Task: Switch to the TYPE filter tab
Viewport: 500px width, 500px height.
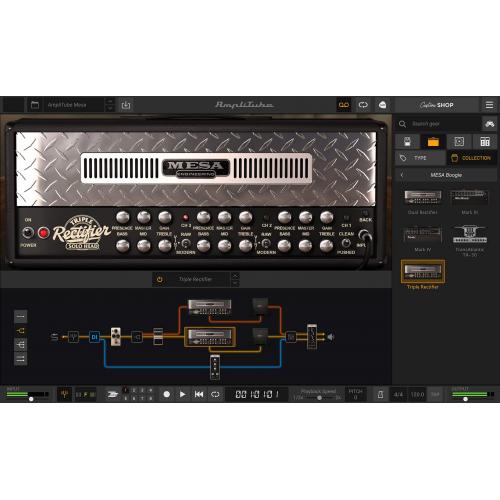Action: coord(420,158)
